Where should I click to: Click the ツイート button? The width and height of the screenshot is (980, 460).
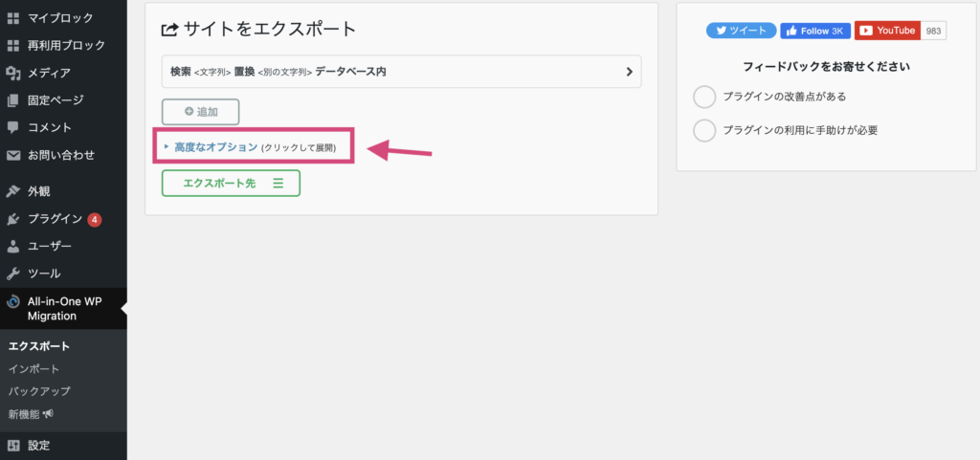click(x=742, y=31)
